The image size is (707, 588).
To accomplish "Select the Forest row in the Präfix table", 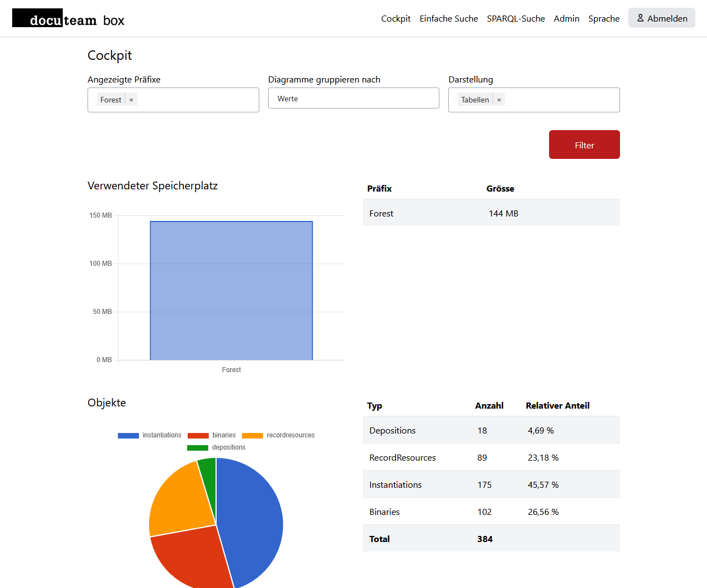I will tap(491, 213).
